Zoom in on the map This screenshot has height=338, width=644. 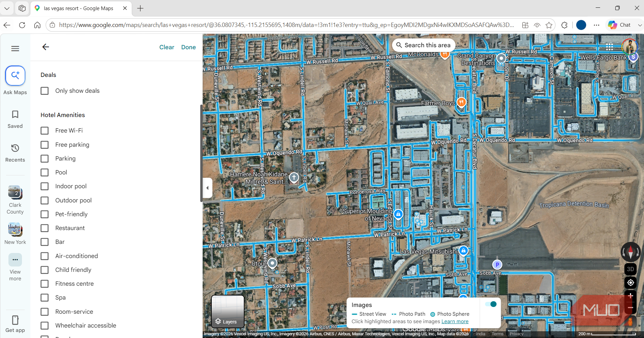click(630, 296)
